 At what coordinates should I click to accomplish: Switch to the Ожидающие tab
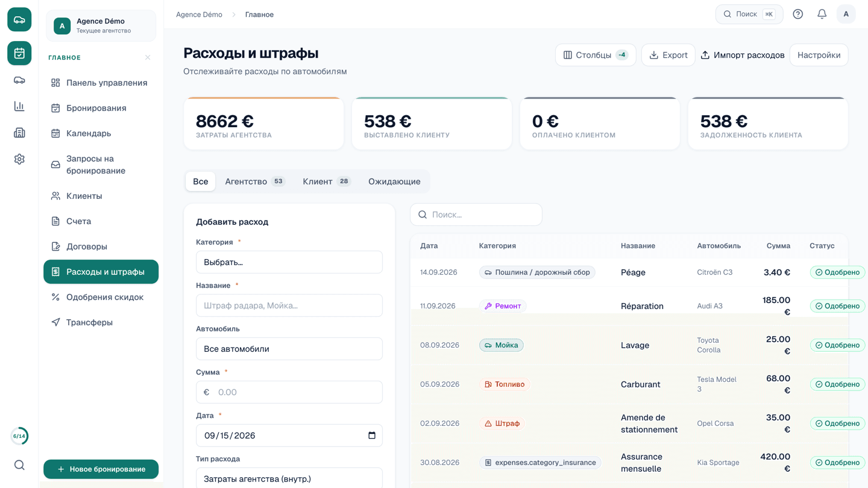point(394,181)
